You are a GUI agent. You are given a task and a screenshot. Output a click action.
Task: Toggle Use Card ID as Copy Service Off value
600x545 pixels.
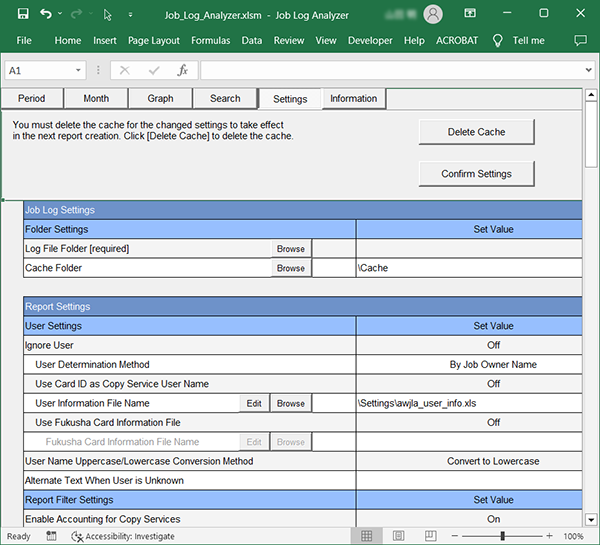[x=493, y=384]
